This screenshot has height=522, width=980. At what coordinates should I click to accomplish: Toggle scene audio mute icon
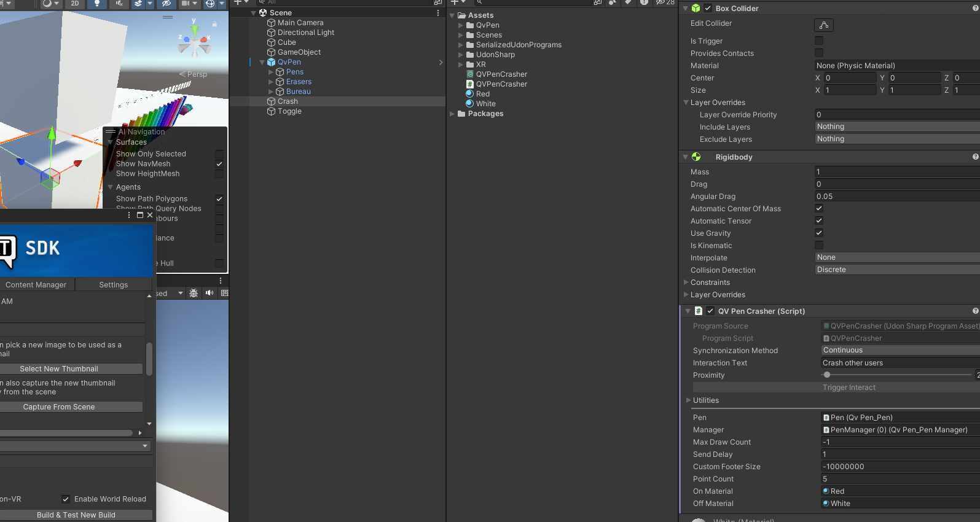(119, 4)
